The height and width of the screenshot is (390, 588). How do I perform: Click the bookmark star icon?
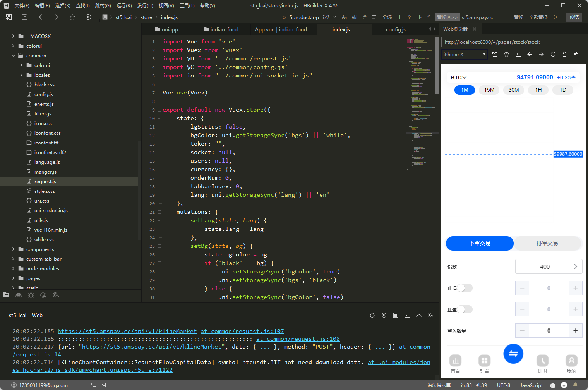tap(72, 17)
